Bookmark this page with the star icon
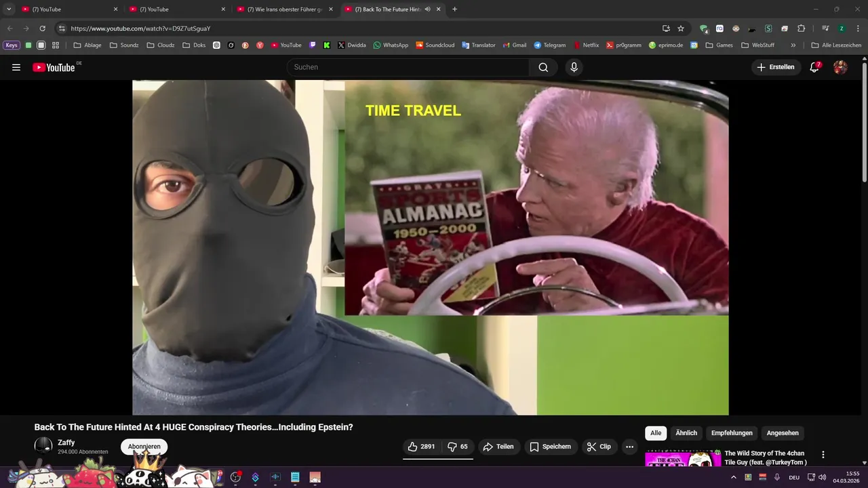The height and width of the screenshot is (488, 868). (681, 28)
